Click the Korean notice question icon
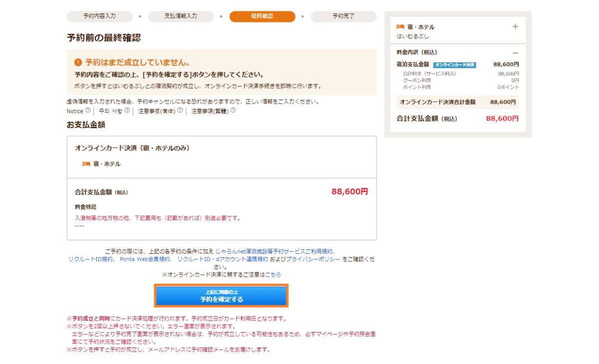Viewport: 599px width, 364px height. click(x=127, y=111)
